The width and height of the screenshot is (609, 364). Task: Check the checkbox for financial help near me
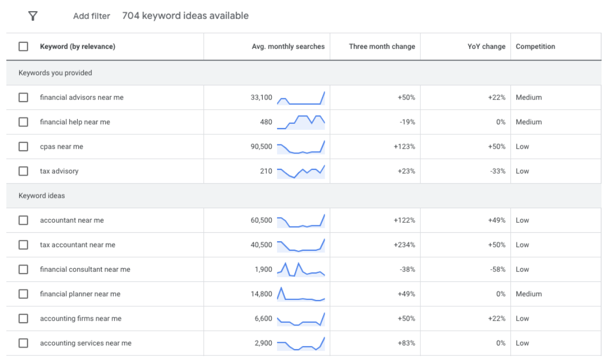click(23, 122)
